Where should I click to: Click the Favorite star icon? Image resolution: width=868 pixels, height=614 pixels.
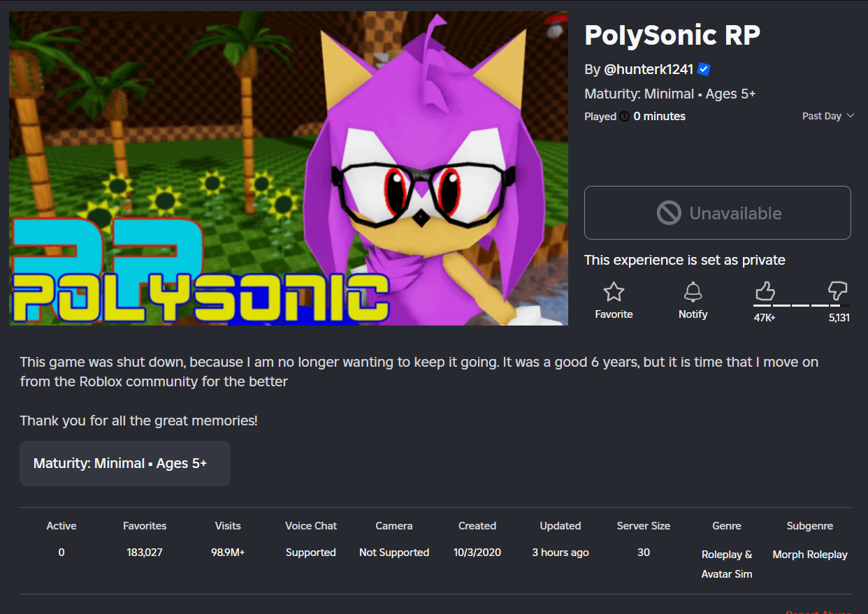614,292
